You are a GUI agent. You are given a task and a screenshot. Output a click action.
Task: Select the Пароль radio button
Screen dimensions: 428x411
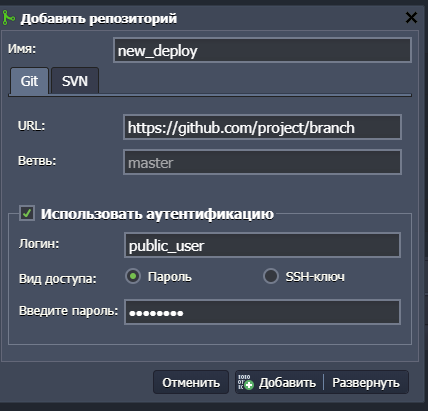point(133,276)
